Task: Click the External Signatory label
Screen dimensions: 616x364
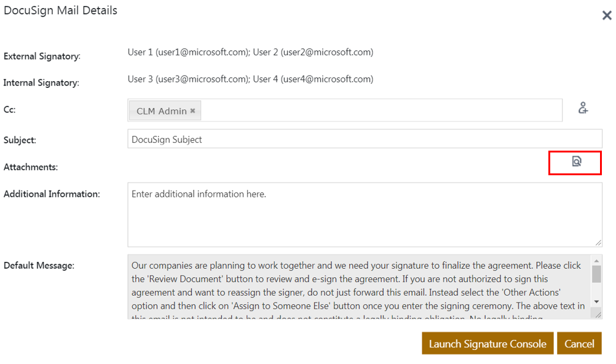Action: 42,57
